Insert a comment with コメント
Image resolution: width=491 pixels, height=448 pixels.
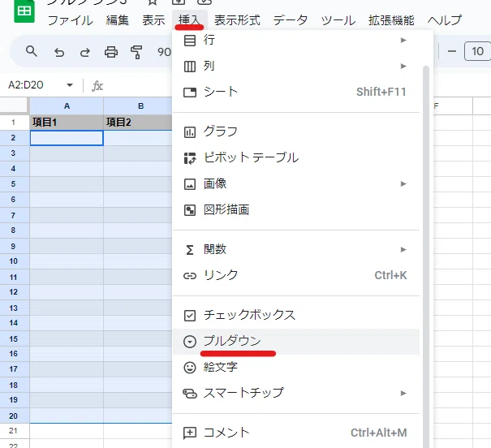click(296, 433)
